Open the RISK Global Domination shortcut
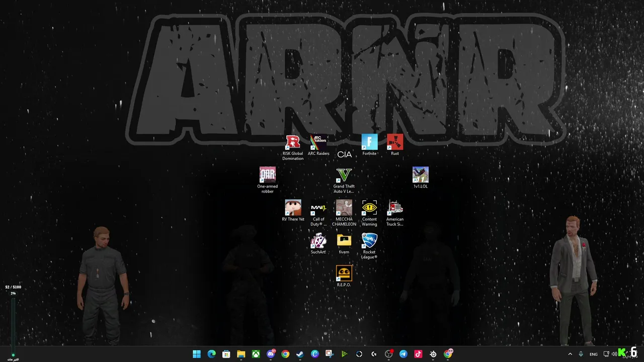 tap(293, 148)
